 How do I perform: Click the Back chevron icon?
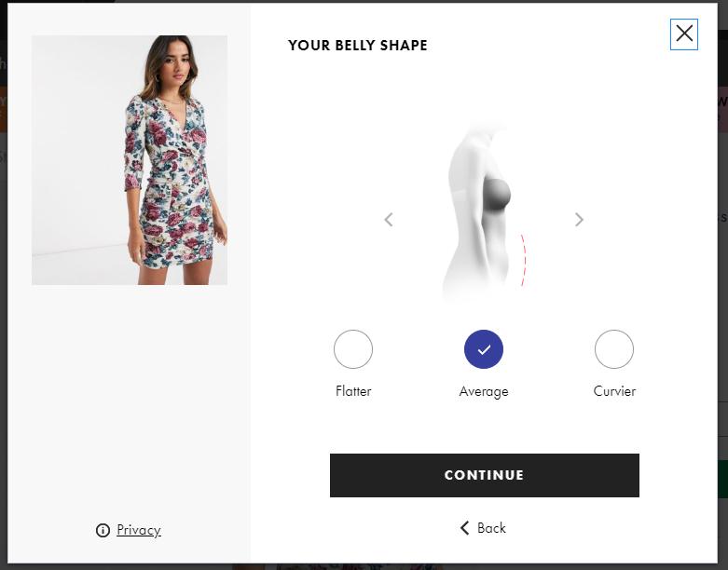click(464, 528)
